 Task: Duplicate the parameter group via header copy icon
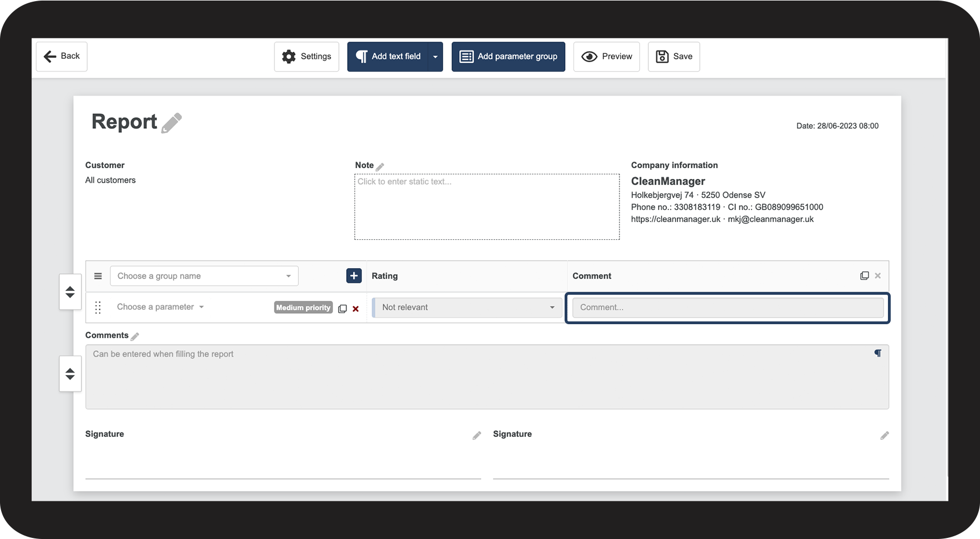864,276
